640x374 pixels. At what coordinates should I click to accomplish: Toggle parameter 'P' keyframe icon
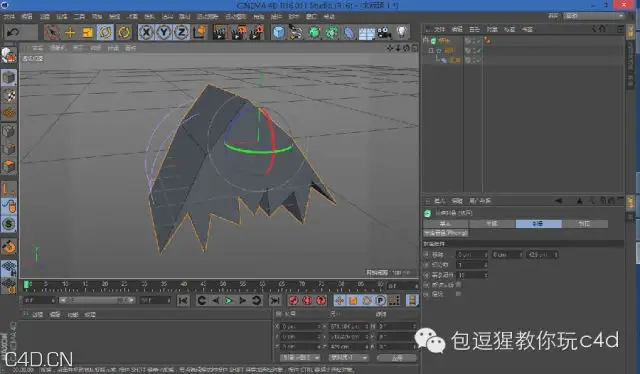(380, 301)
